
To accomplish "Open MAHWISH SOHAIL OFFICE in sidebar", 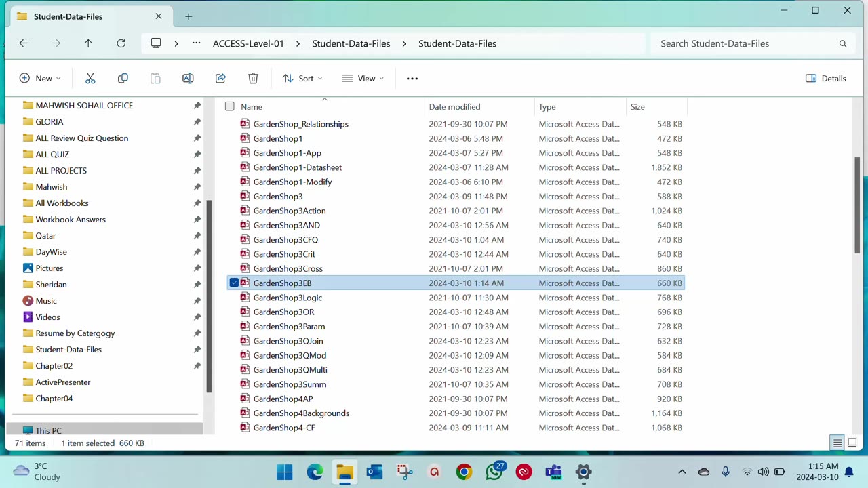I will pyautogui.click(x=84, y=106).
